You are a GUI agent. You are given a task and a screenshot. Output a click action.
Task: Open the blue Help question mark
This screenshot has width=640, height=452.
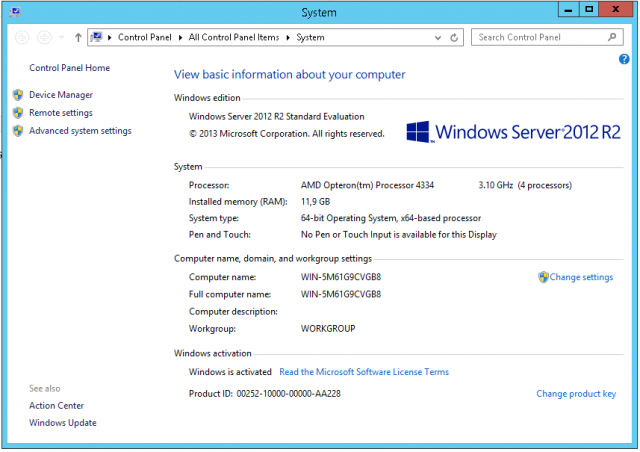click(624, 59)
